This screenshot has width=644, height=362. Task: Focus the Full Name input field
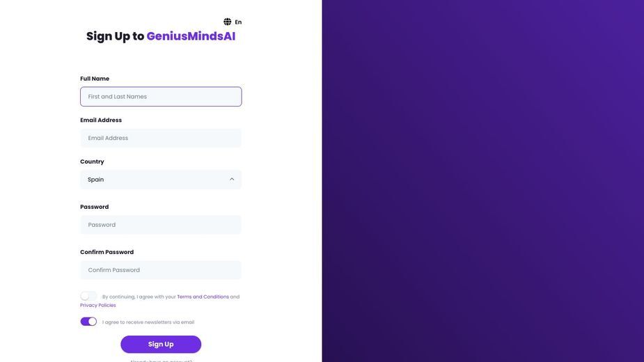click(161, 97)
